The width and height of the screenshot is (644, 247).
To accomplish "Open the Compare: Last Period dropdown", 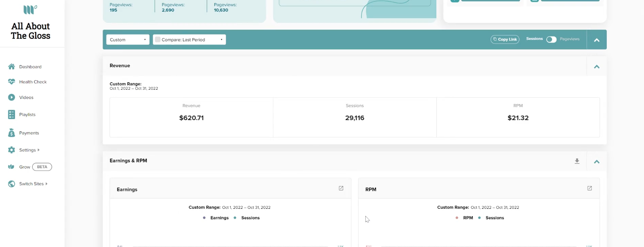I will coord(190,40).
